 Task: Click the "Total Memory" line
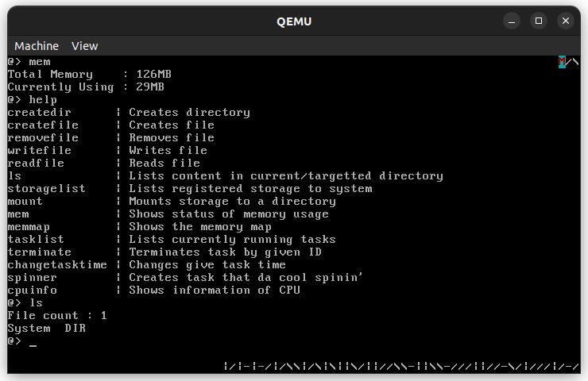(89, 75)
